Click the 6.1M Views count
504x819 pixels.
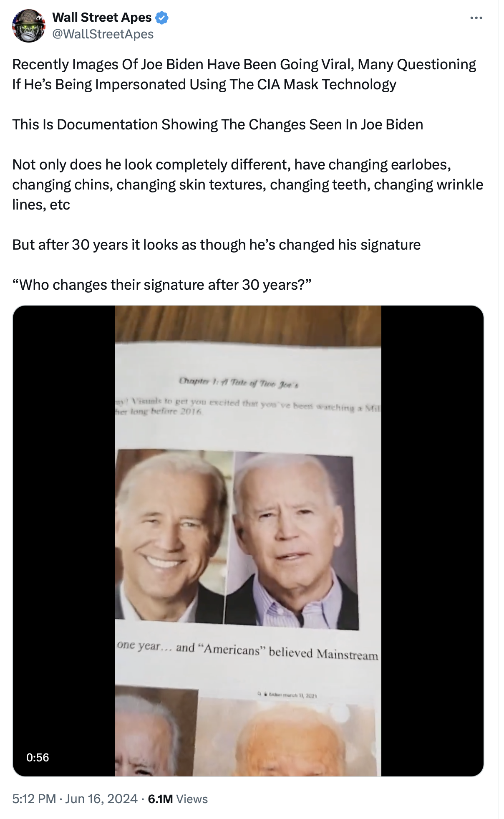tap(178, 799)
